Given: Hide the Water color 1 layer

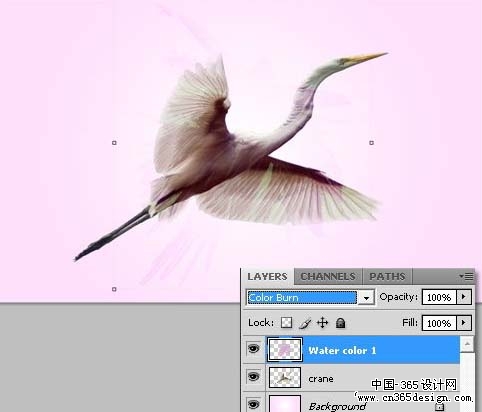Looking at the screenshot, I should coord(254,349).
